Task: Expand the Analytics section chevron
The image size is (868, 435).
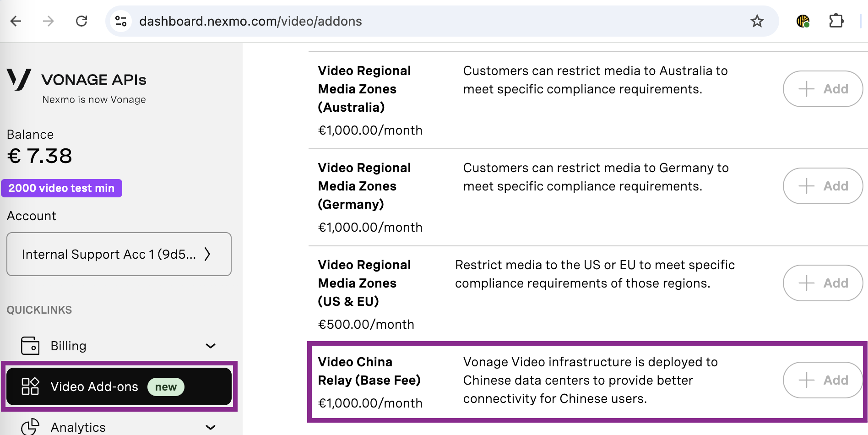Action: pyautogui.click(x=211, y=427)
